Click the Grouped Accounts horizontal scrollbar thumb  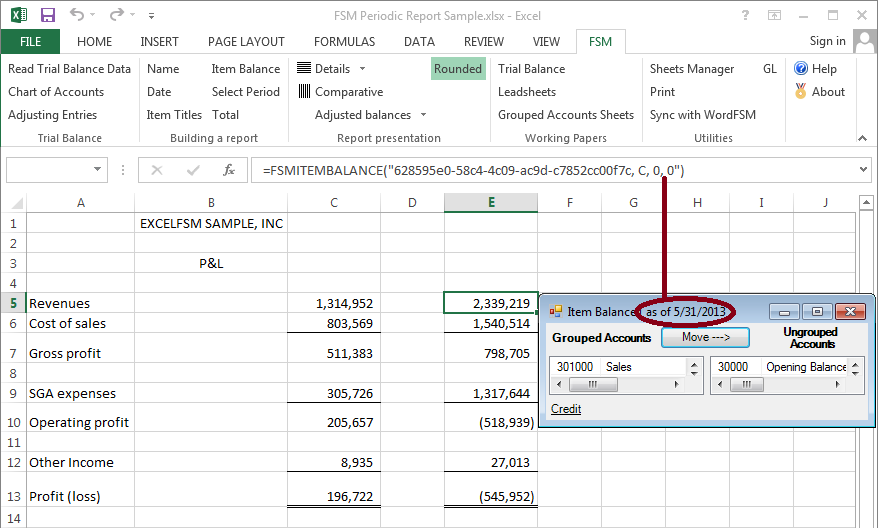coord(594,385)
